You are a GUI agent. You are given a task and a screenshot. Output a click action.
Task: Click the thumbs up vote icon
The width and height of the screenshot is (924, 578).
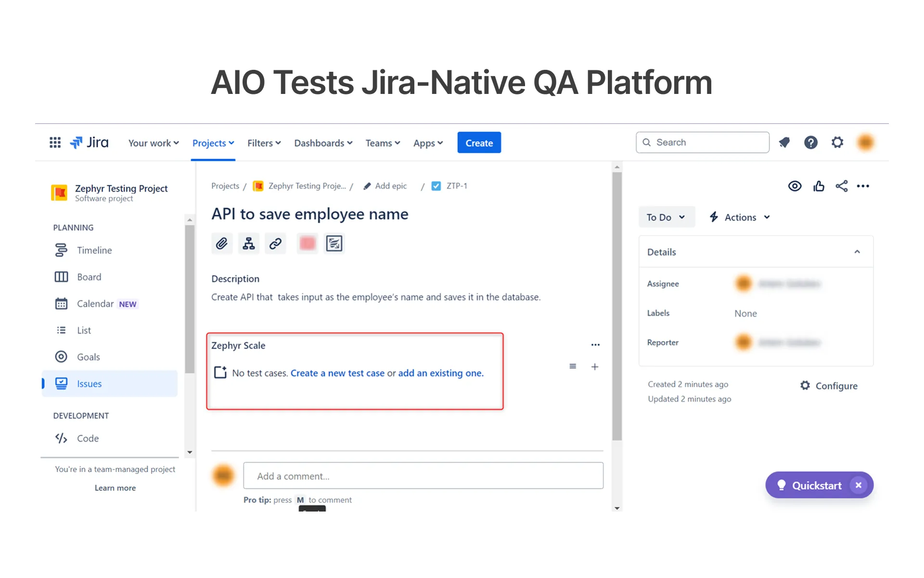coord(819,186)
